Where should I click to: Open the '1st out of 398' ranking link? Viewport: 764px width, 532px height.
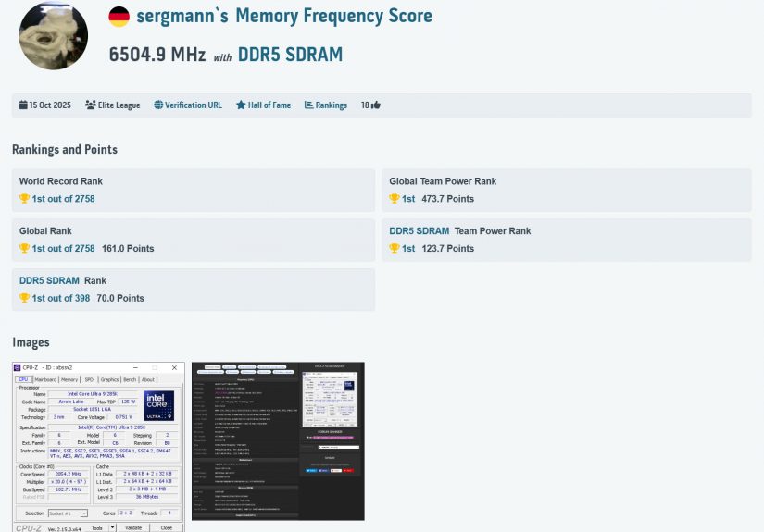click(60, 299)
